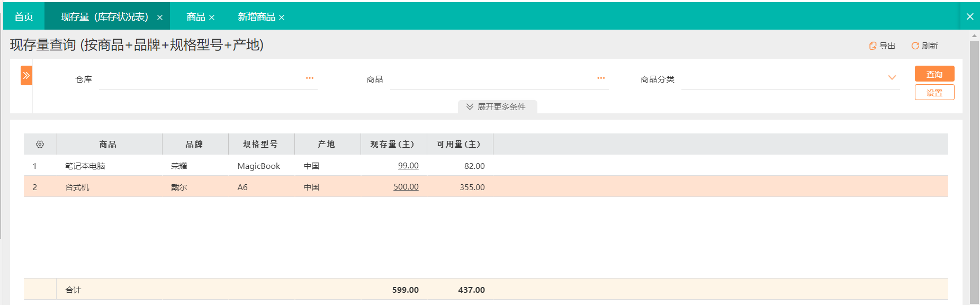Click the refresh (刷新) icon
This screenshot has height=305, width=980.
pyautogui.click(x=915, y=46)
